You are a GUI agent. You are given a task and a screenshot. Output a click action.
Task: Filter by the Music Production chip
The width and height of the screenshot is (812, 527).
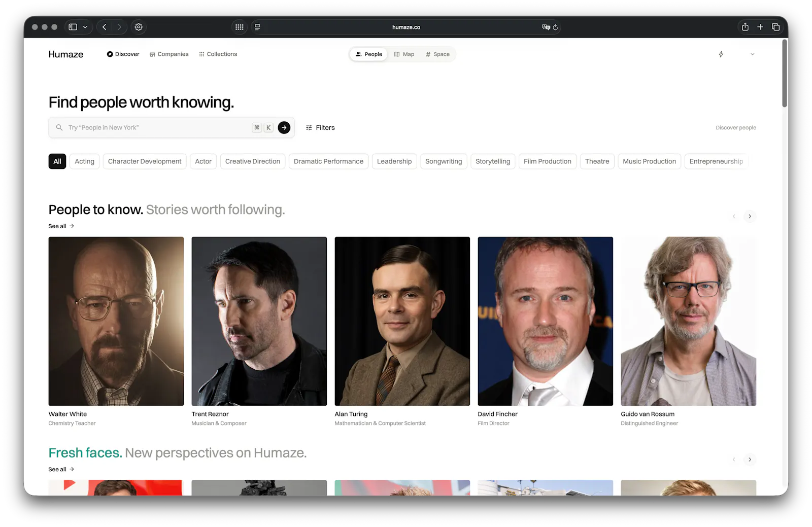pyautogui.click(x=650, y=161)
